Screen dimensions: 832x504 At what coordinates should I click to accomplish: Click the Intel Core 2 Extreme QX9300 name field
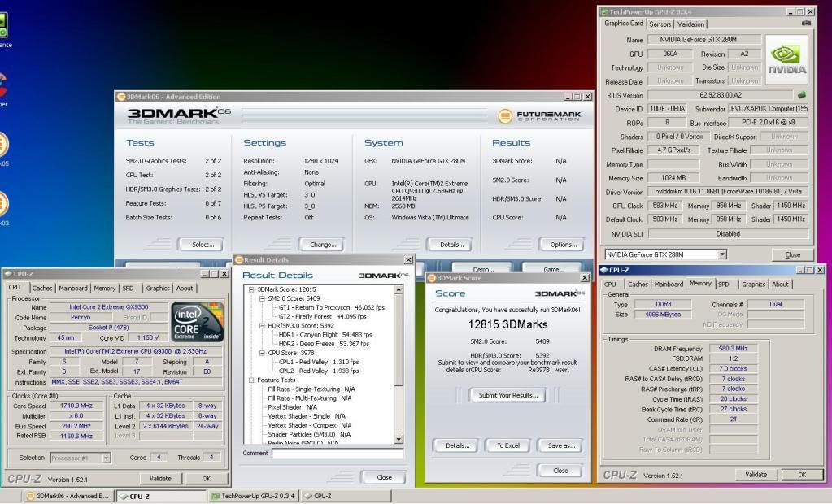109,306
